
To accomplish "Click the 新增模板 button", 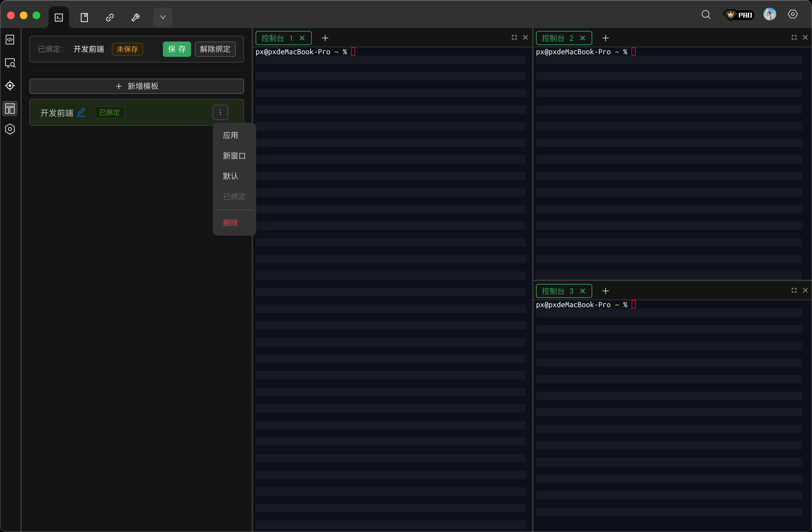I will pos(136,86).
